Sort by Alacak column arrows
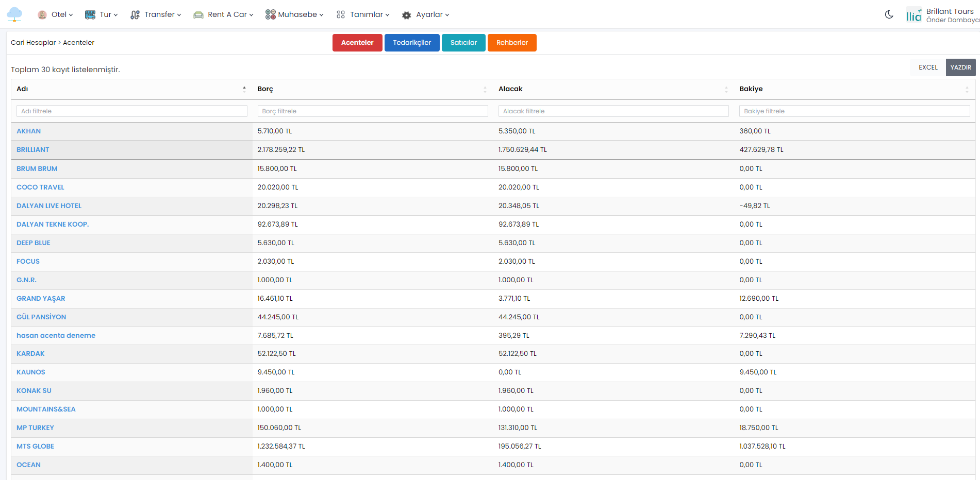Screen dimensions: 980x480 click(726, 89)
